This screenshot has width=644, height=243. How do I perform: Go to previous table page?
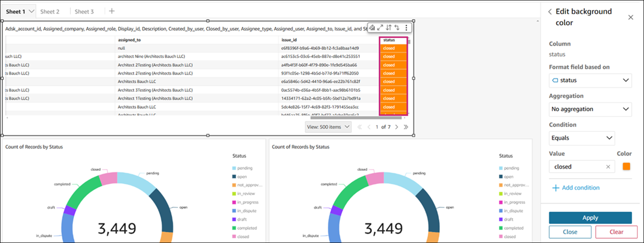coord(369,127)
